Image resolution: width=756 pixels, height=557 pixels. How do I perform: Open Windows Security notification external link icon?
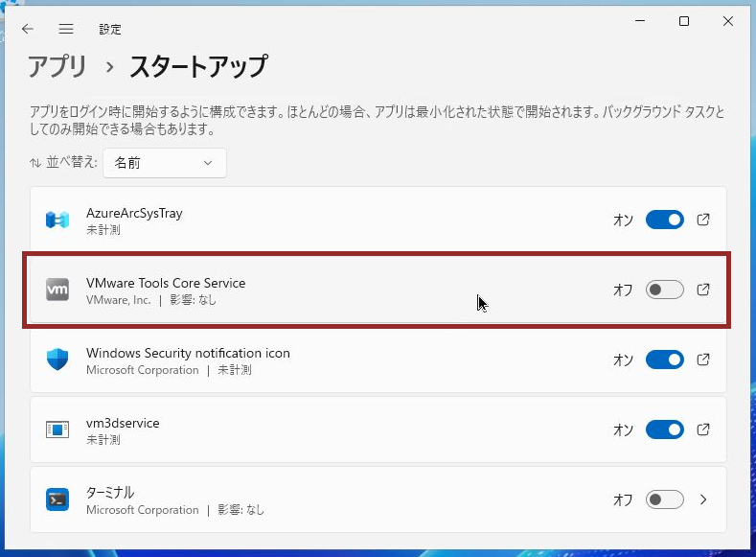point(703,360)
